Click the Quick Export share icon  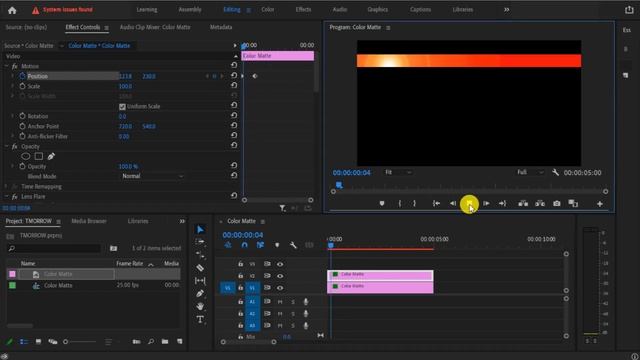pos(629,10)
